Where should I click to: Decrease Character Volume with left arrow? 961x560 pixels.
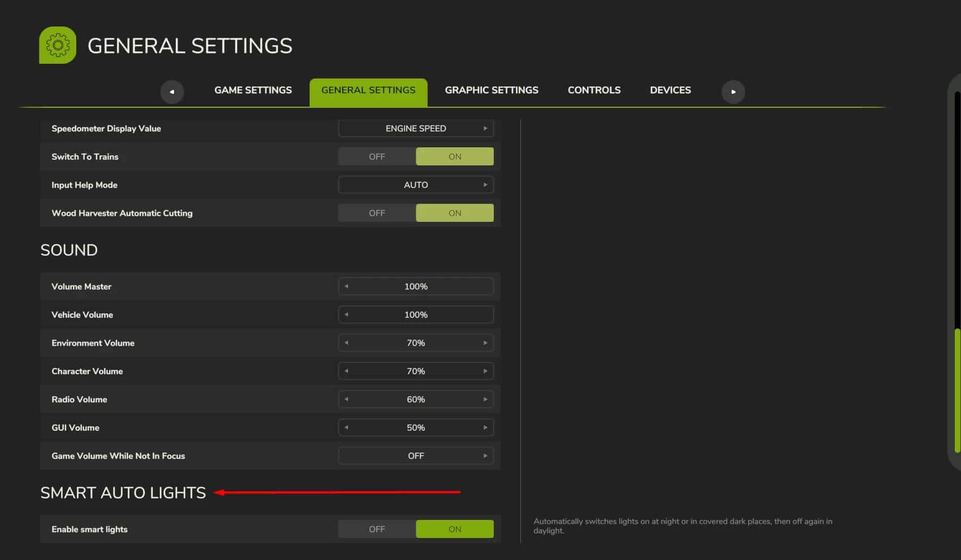pos(346,371)
